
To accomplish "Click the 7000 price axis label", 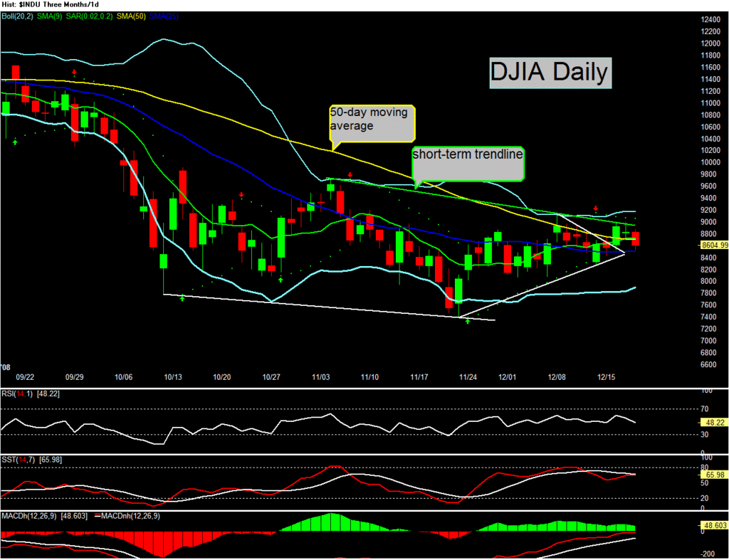I will [x=708, y=341].
